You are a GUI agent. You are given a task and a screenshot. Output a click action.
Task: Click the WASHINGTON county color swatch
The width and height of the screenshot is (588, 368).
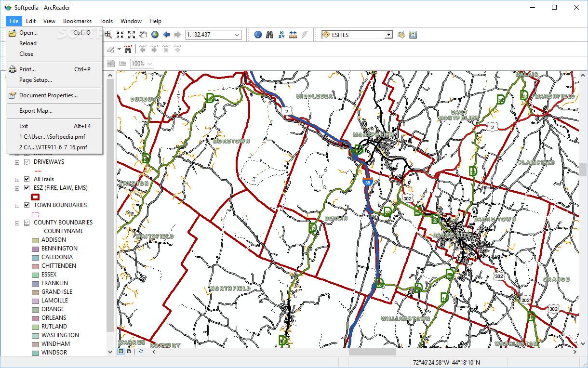[x=35, y=335]
